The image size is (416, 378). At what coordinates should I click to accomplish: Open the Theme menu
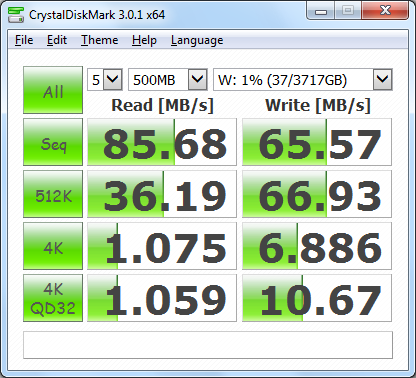coord(99,40)
